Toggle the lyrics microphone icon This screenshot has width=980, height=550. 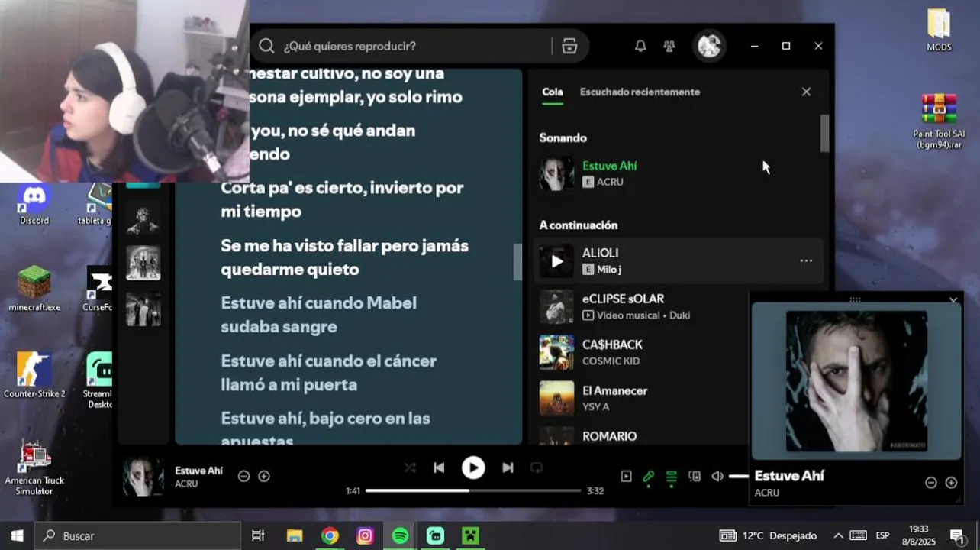point(648,476)
